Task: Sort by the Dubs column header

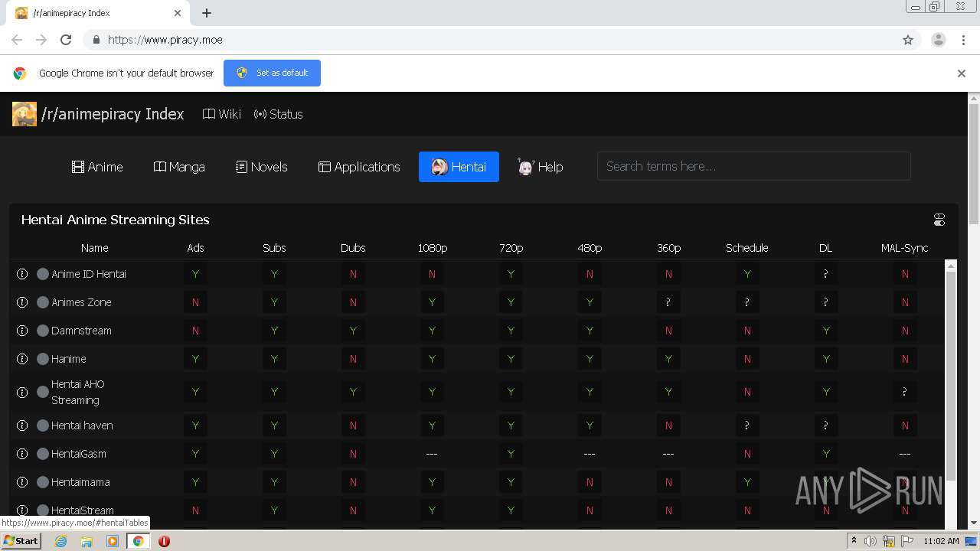Action: [x=353, y=248]
